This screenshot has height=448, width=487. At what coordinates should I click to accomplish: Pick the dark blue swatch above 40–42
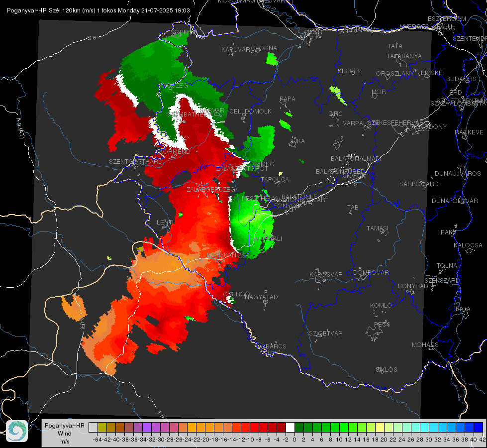tap(478, 427)
